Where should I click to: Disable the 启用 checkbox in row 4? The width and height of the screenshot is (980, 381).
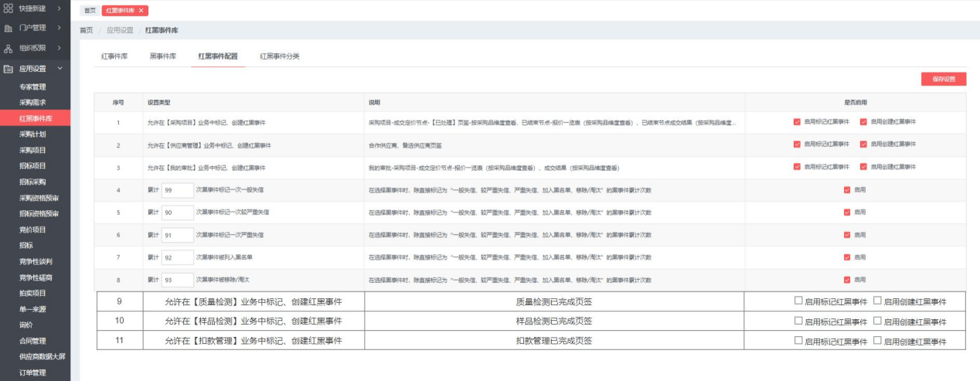click(x=847, y=189)
